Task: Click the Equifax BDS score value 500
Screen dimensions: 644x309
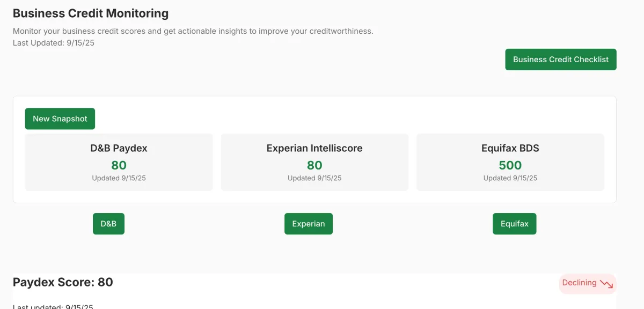Action: [510, 165]
